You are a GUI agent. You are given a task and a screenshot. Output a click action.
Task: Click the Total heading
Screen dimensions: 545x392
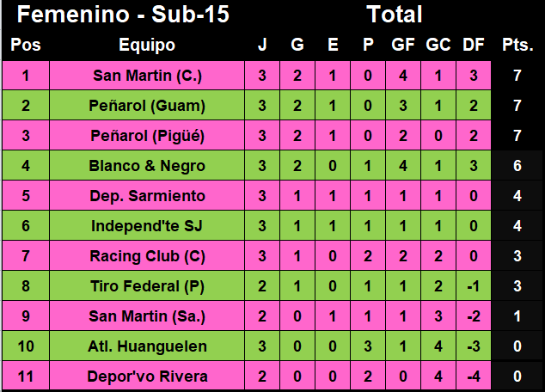tap(395, 15)
